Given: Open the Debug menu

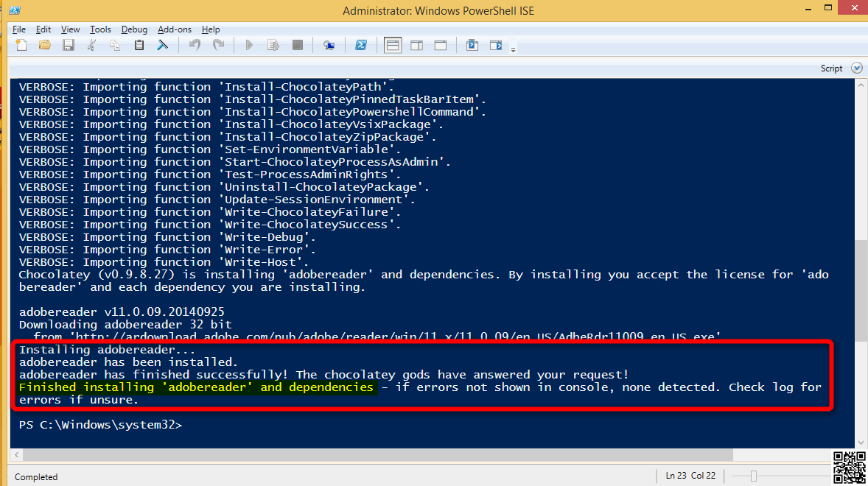Looking at the screenshot, I should [x=134, y=29].
